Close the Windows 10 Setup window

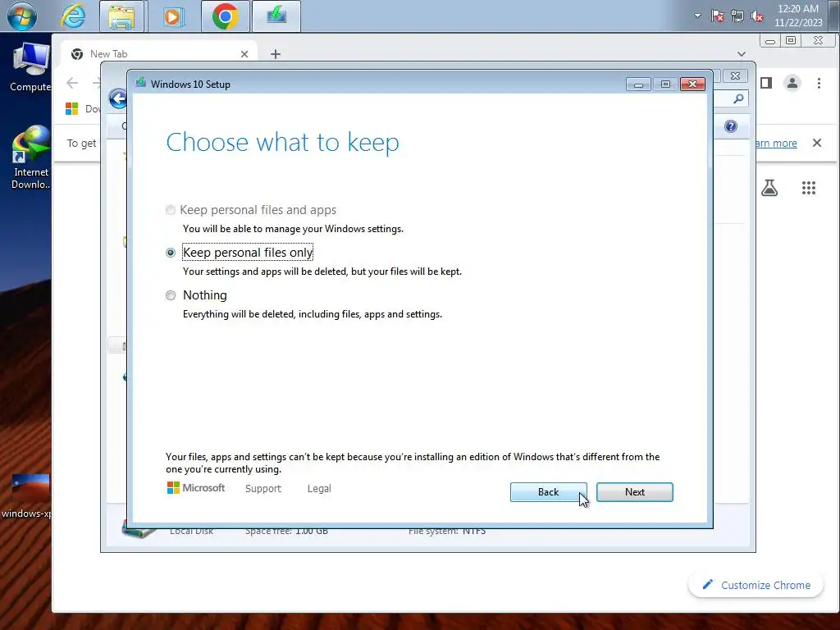pyautogui.click(x=692, y=84)
